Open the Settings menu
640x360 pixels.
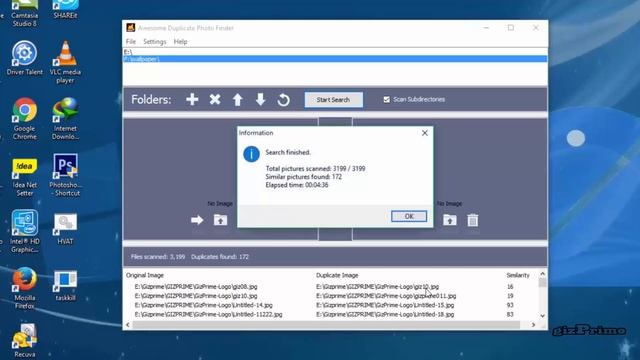coord(154,42)
